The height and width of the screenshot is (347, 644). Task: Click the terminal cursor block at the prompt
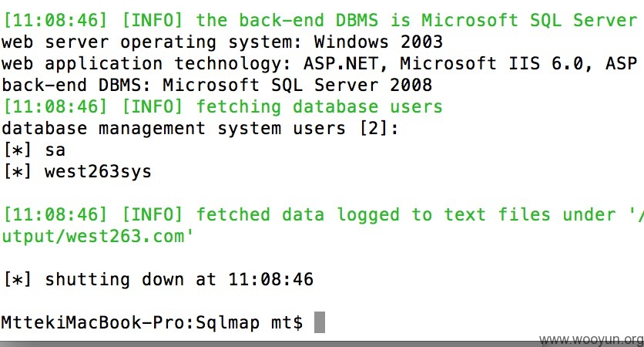(320, 322)
